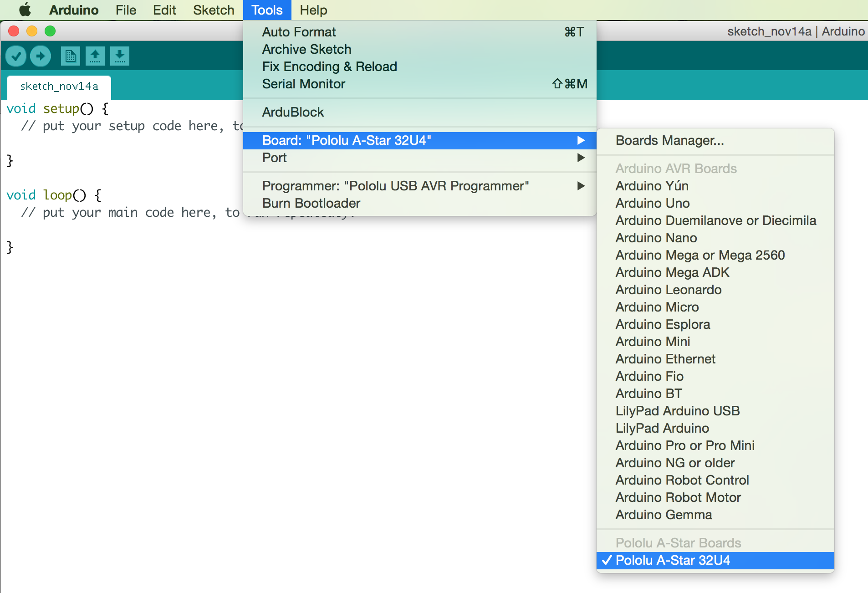Click the "put your main code here" comment

click(130, 213)
